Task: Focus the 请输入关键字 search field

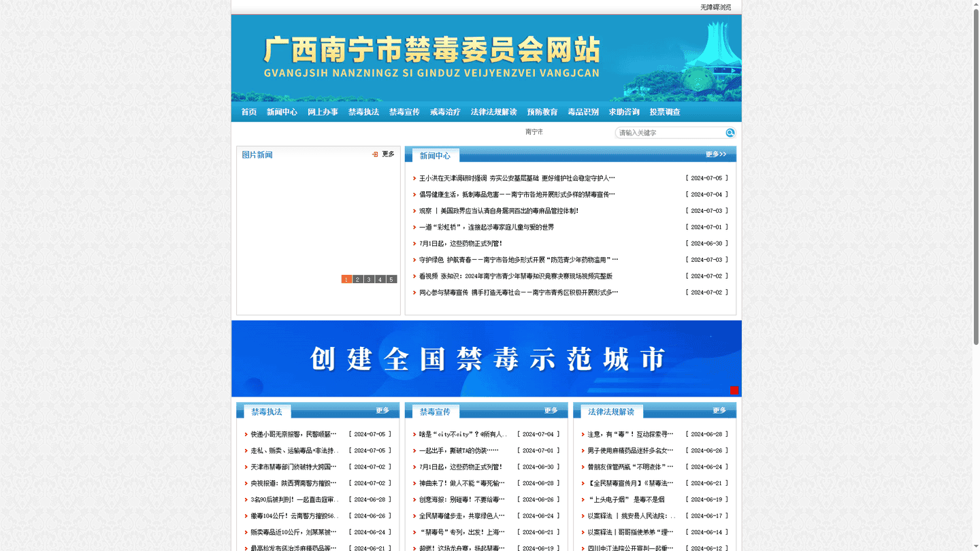Action: (670, 133)
